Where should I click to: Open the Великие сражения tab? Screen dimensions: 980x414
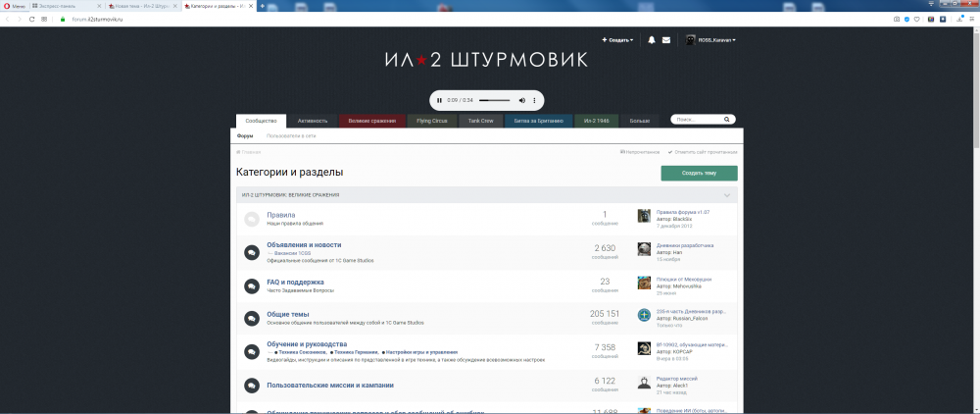372,121
